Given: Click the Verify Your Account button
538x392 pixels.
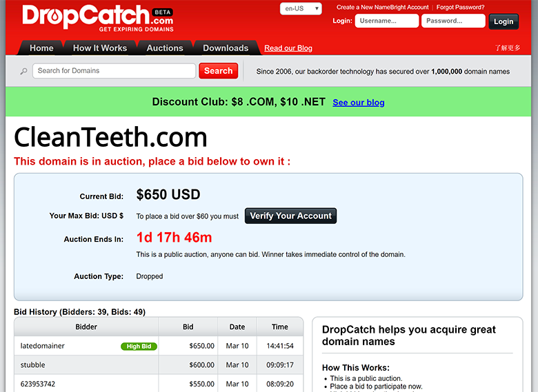Looking at the screenshot, I should pos(290,216).
